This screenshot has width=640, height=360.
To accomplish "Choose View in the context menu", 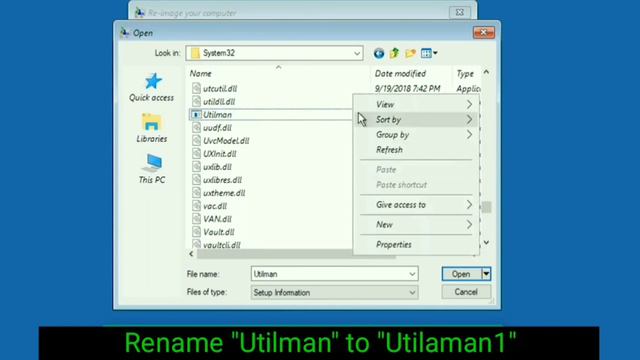I will point(416,104).
